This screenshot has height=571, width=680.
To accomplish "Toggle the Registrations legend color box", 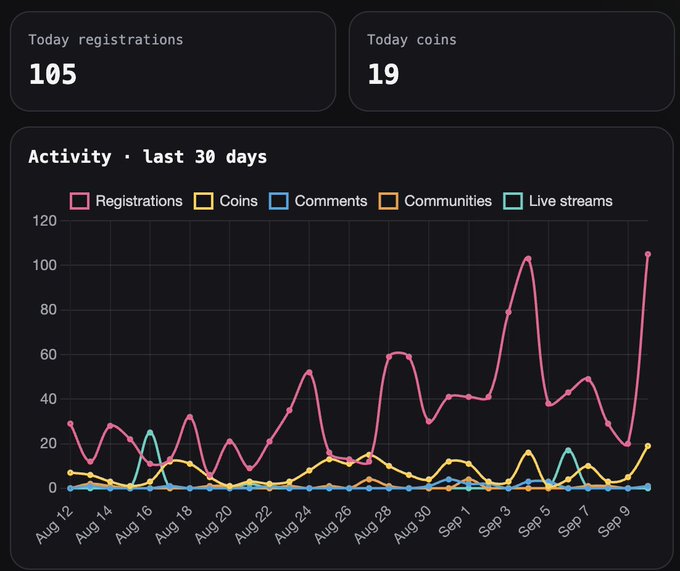I will click(80, 201).
